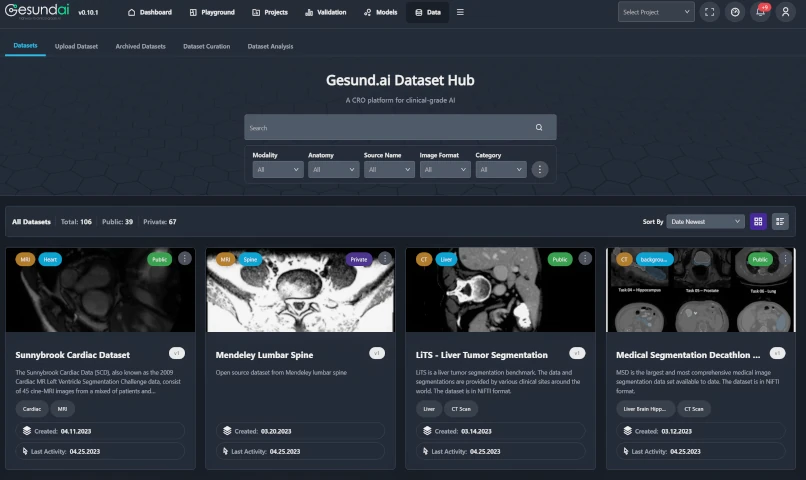
Task: Switch to grid view layout
Action: pos(758,221)
